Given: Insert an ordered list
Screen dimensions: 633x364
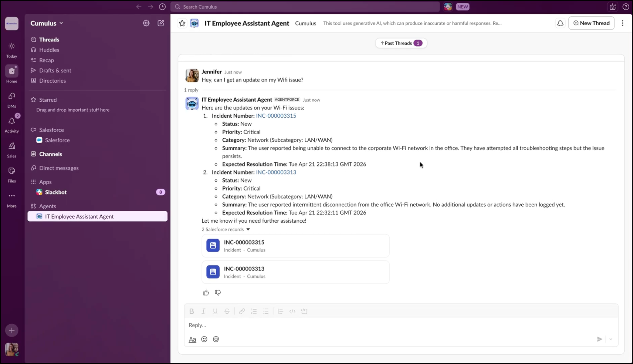Looking at the screenshot, I should tap(254, 311).
